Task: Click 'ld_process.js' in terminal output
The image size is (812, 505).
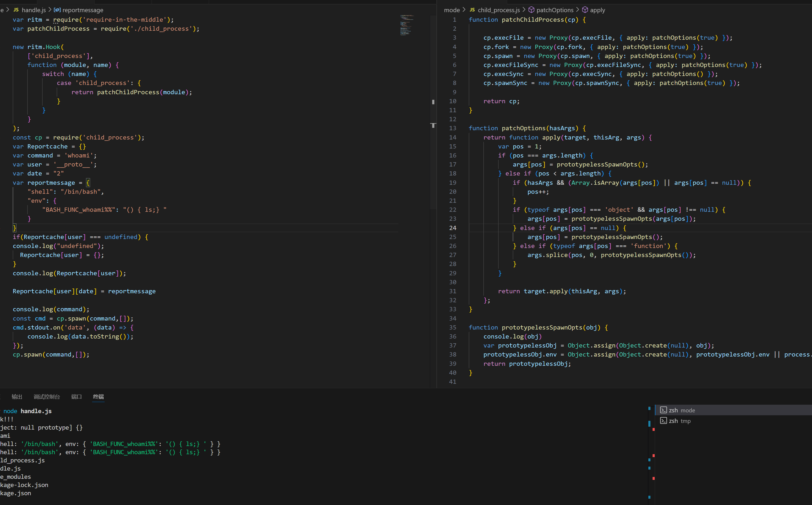Action: click(x=23, y=460)
